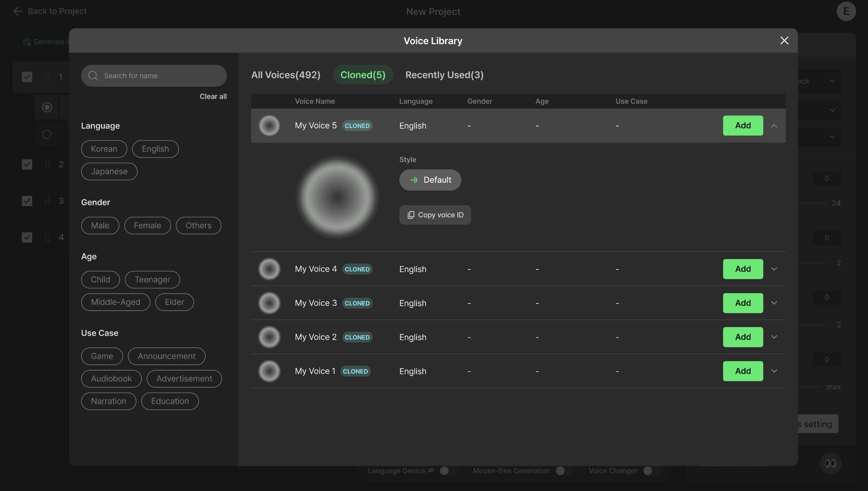Viewport: 868px width, 491px height.
Task: Go back using Back to Project arrow
Action: pyautogui.click(x=18, y=11)
